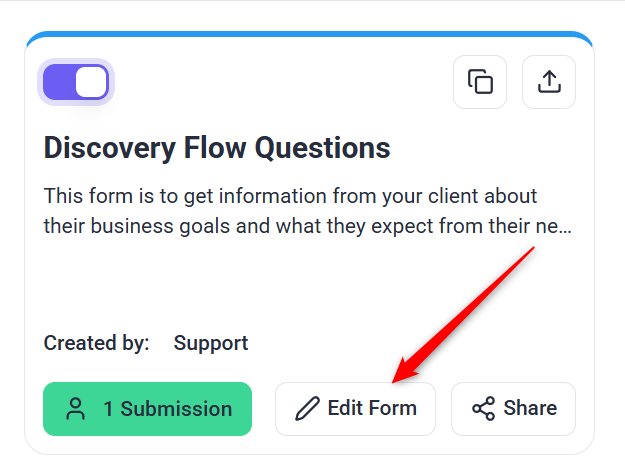
Task: Click the word Form in Edit Form
Action: pos(392,408)
